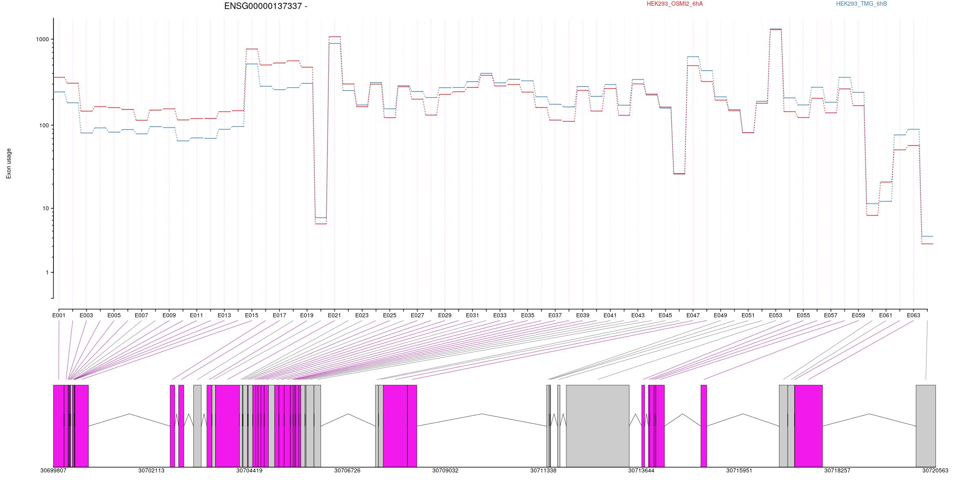Click exon label E035
The image size is (980, 490).
pos(528,315)
